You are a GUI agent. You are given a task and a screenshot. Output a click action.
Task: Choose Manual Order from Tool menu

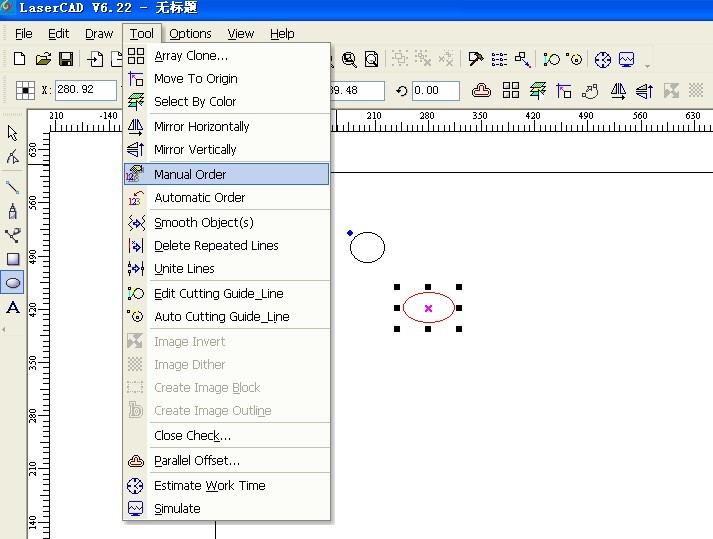[190, 174]
